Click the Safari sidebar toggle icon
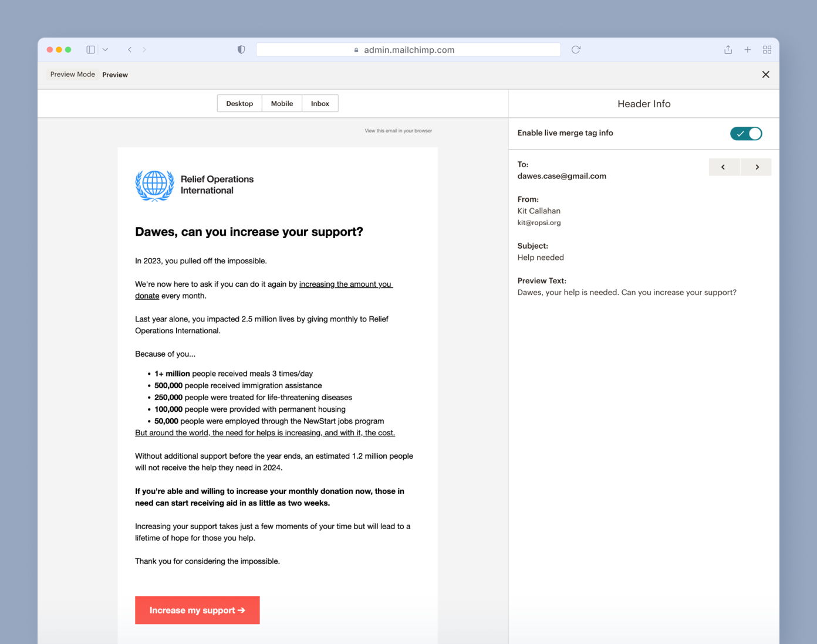 click(90, 50)
